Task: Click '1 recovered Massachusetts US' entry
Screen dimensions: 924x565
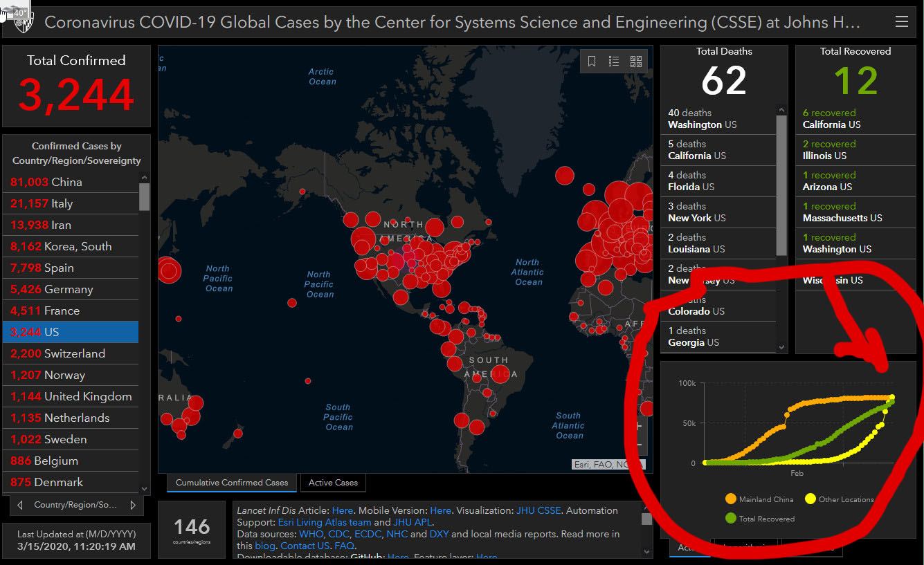Action: (x=855, y=212)
